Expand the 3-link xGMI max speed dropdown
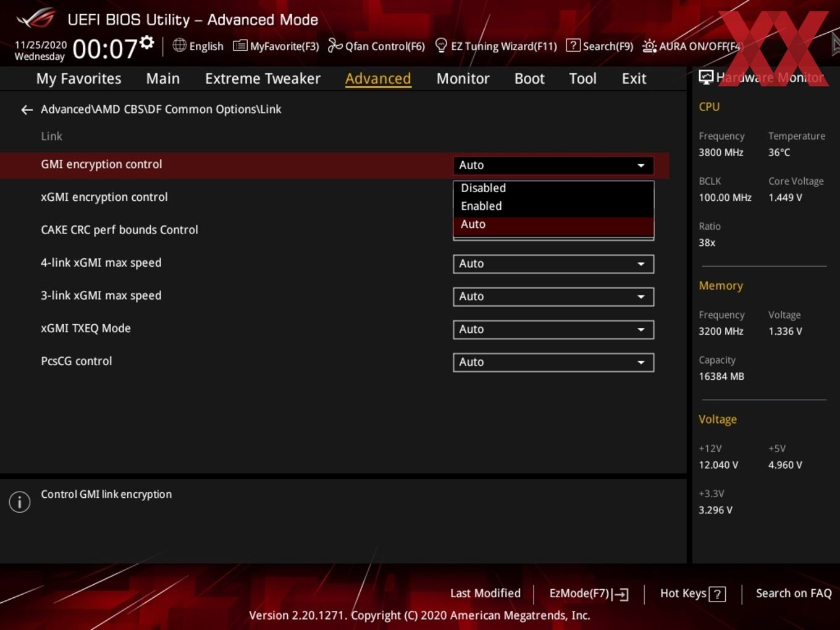The width and height of the screenshot is (840, 630). pos(553,296)
